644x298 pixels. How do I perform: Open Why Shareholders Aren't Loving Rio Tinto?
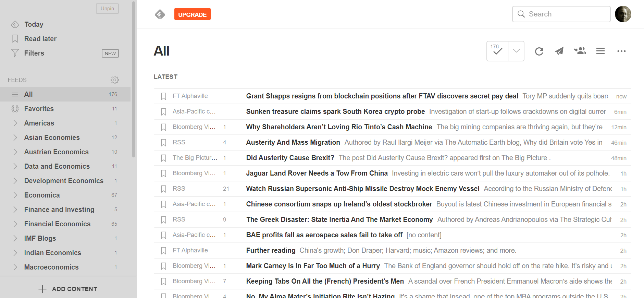[339, 127]
